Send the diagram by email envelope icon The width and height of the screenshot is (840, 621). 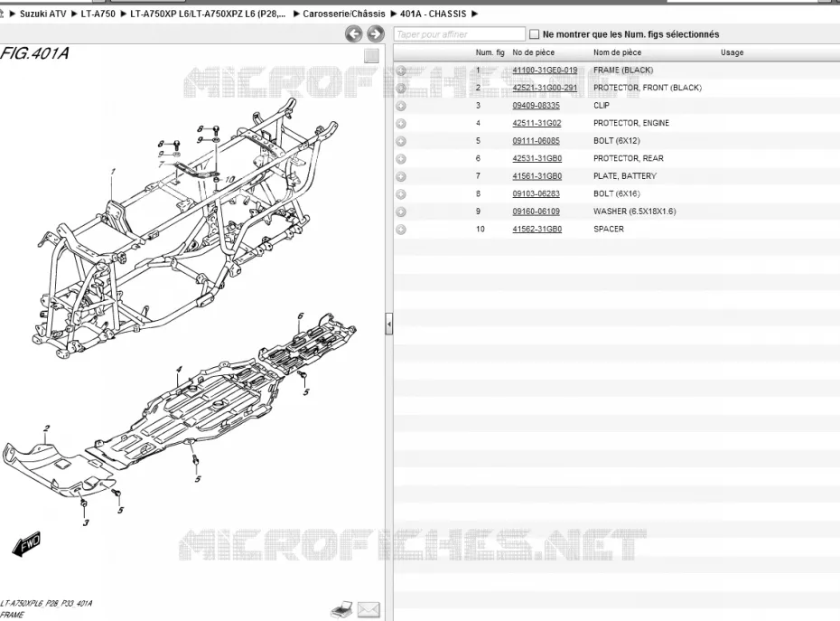369,610
